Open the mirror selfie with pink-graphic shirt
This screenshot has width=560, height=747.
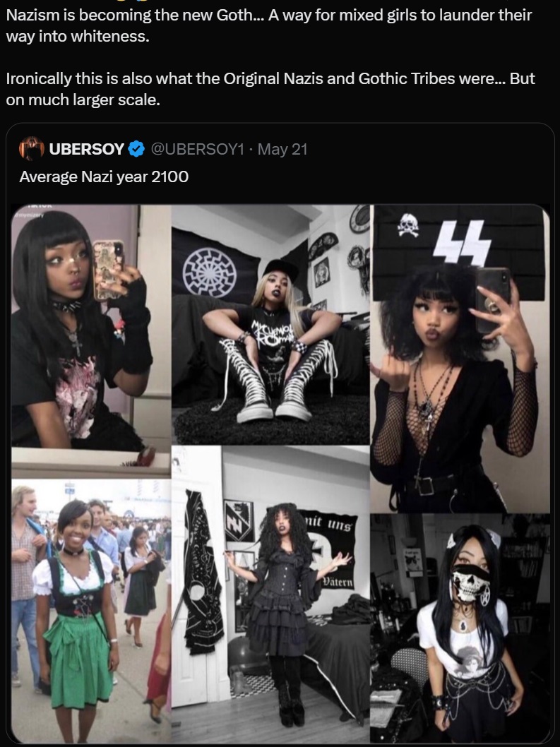[90, 329]
